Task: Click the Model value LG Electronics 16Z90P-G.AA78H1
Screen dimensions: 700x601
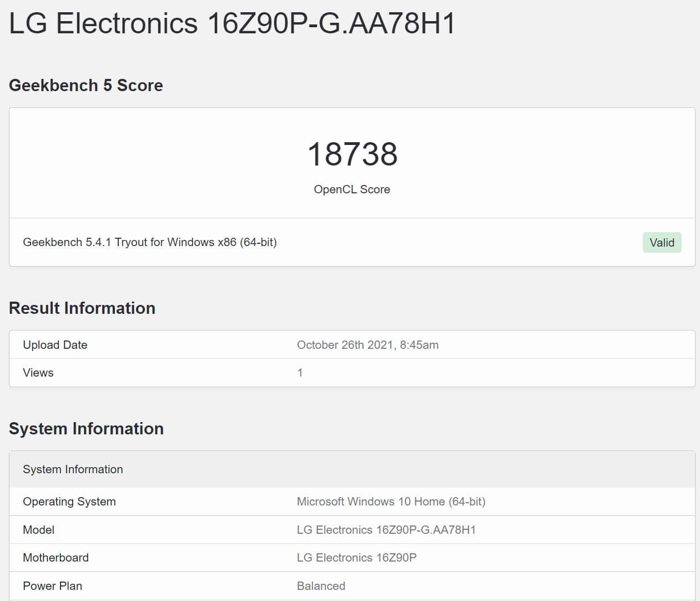Action: pos(386,530)
